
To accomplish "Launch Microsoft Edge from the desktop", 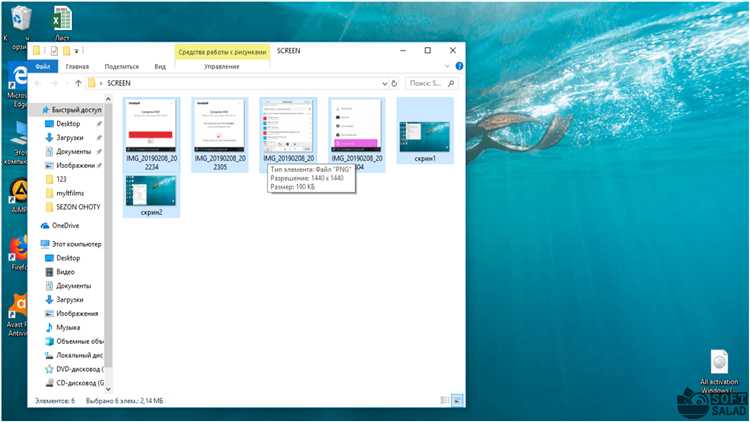I will pyautogui.click(x=17, y=77).
